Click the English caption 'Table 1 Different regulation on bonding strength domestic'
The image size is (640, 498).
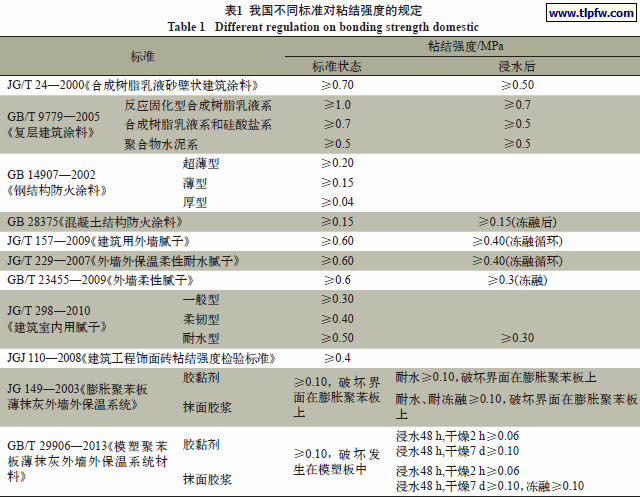point(323,27)
